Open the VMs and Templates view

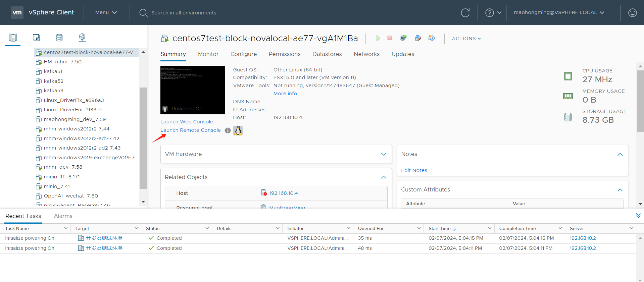click(x=36, y=37)
